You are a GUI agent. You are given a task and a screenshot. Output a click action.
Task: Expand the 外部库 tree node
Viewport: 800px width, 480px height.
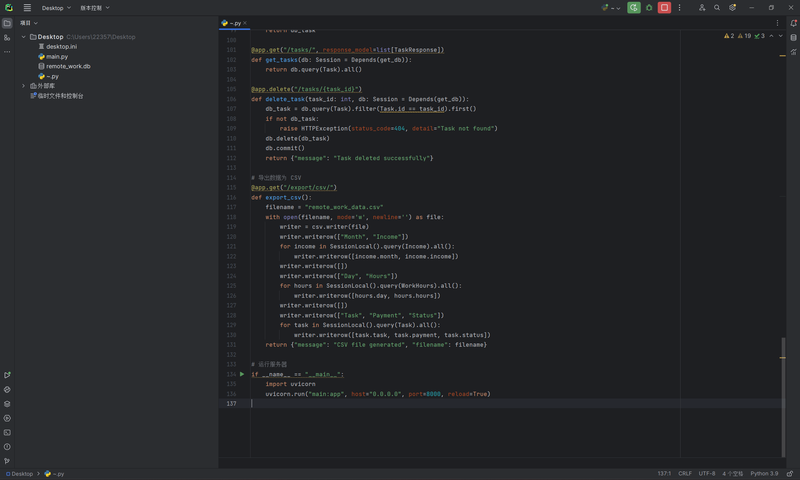(x=23, y=86)
